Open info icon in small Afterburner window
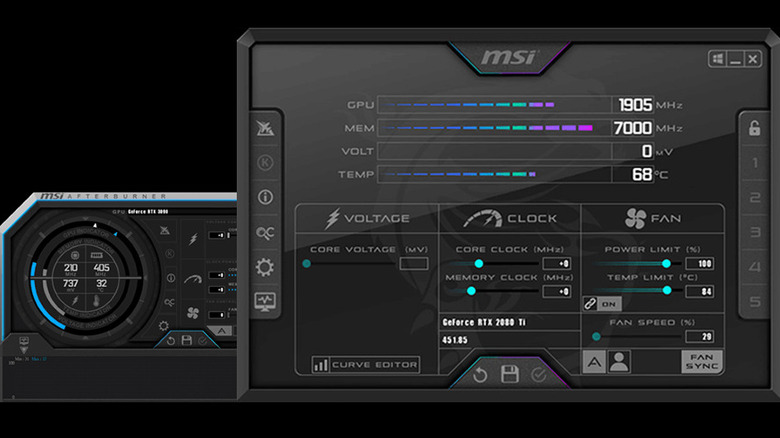Viewport: 780px width, 438px height. click(x=171, y=278)
